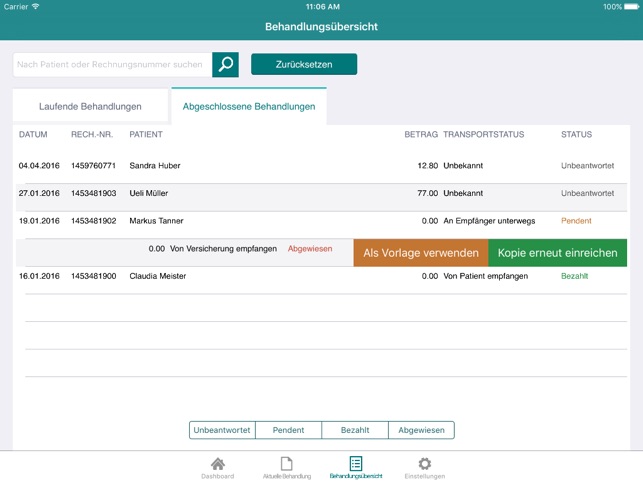Filter by Unbeantwortet segment
This screenshot has width=643, height=482.
pos(222,430)
